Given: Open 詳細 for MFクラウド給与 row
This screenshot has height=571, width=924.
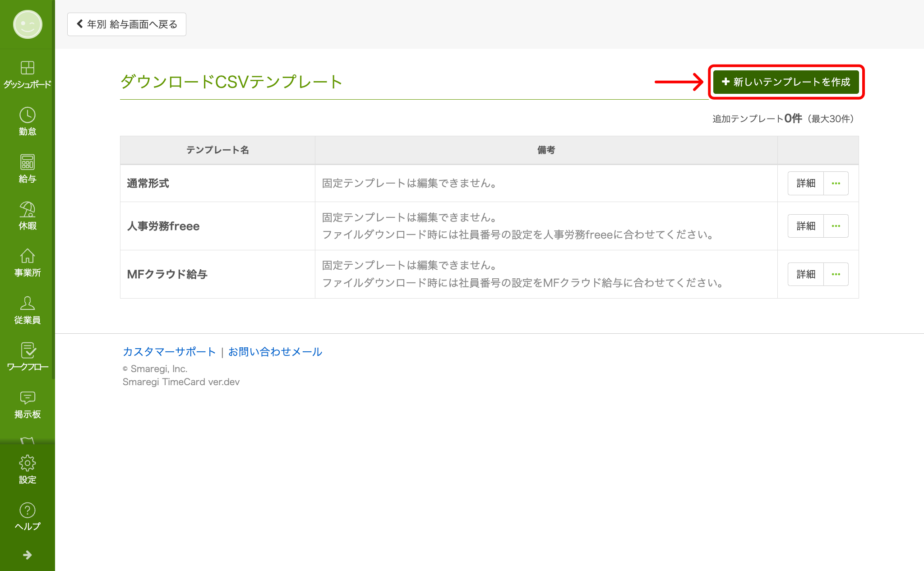Looking at the screenshot, I should click(806, 274).
